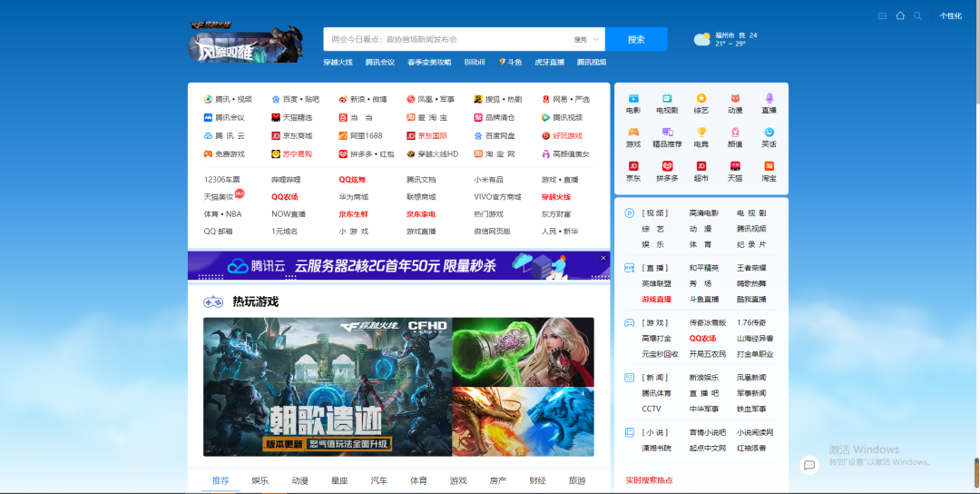Open 王者荣耀 in the live section
The width and height of the screenshot is (980, 494).
tap(751, 268)
